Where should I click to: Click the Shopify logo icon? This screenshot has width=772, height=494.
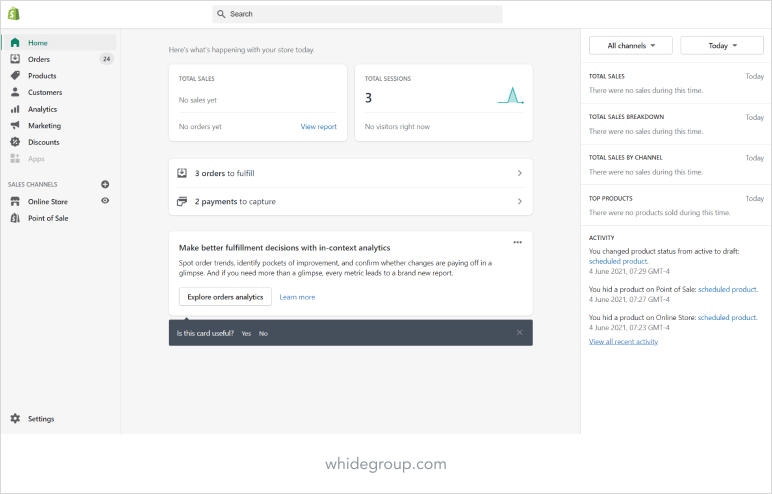(x=14, y=13)
